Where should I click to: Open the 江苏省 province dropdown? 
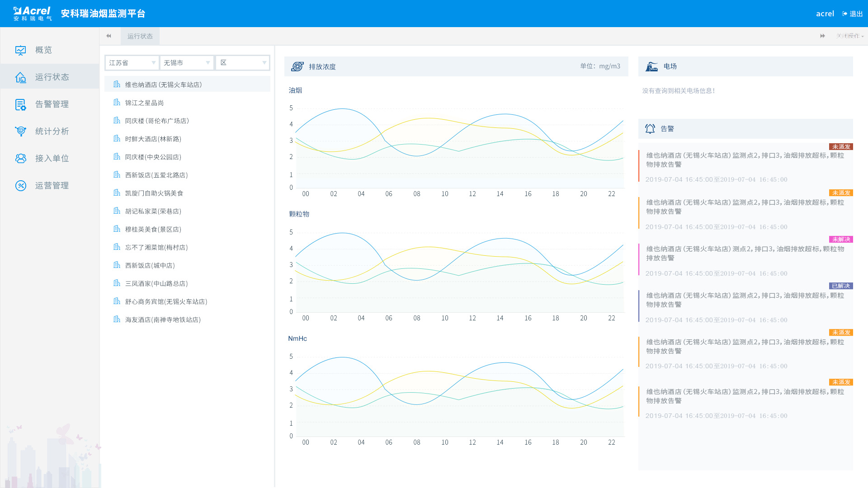tap(132, 63)
